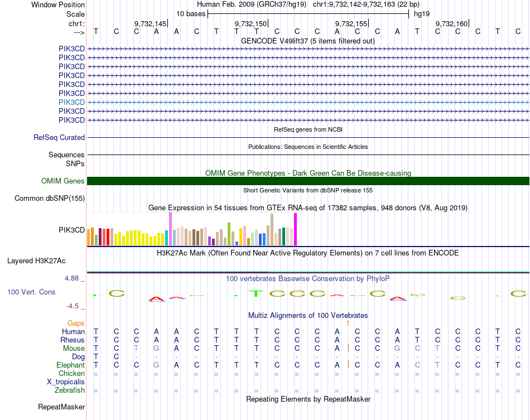Click the tall violet GTEx expression bar
This screenshot has height=420, width=530.
point(170,229)
